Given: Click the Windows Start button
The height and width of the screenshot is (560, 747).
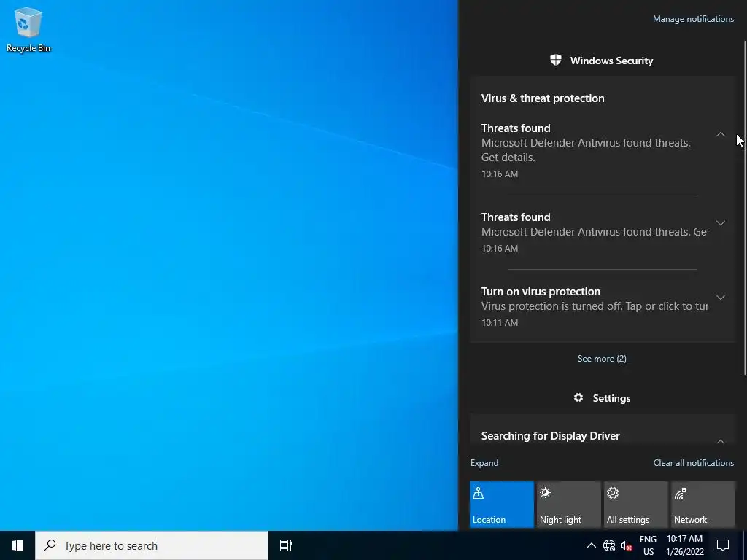Looking at the screenshot, I should pos(18,545).
